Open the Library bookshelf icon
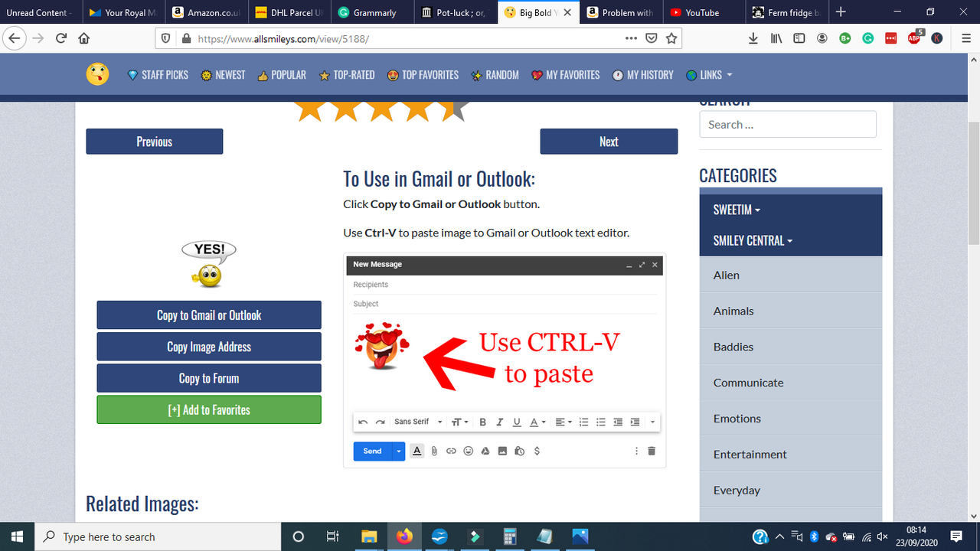 click(x=776, y=38)
